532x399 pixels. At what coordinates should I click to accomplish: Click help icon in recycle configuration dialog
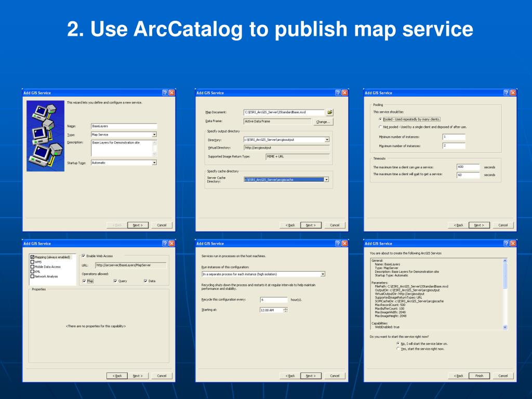click(338, 243)
